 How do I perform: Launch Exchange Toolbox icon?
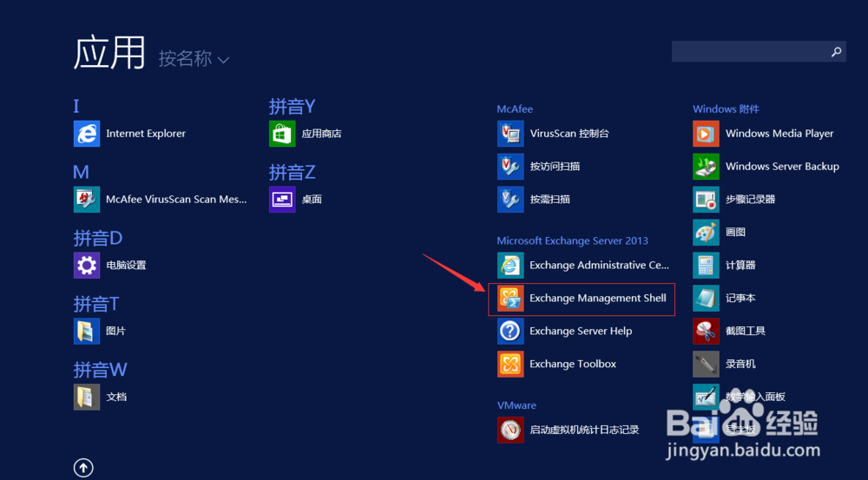click(510, 364)
